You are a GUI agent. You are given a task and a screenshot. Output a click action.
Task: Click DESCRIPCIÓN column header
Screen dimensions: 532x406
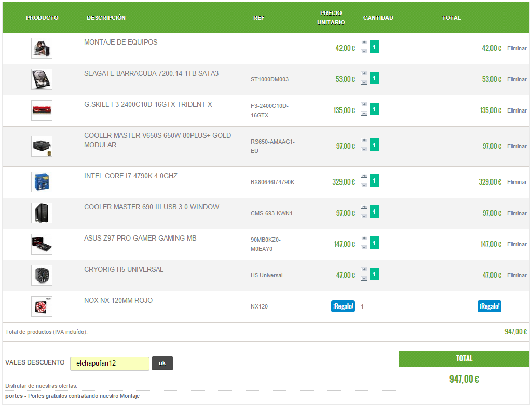(x=106, y=18)
